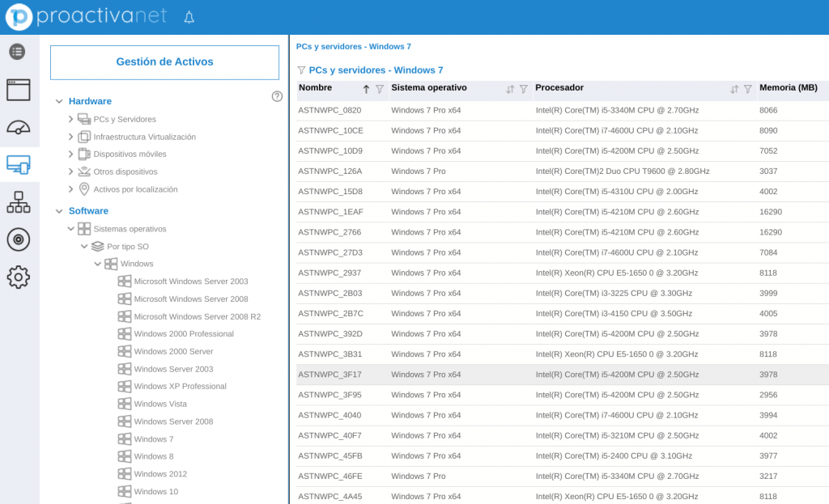Collapse the Windows tree node
The image size is (829, 504).
(x=98, y=264)
